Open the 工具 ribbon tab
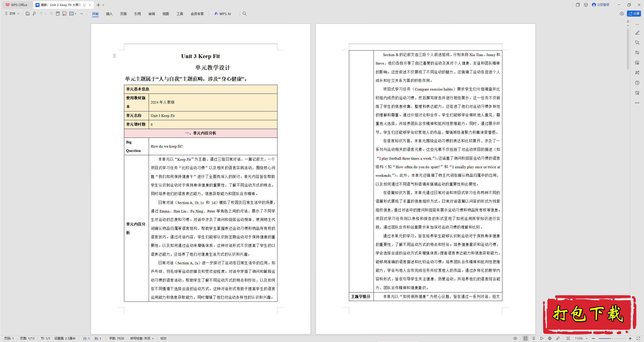Image resolution: width=644 pixels, height=342 pixels. click(x=180, y=14)
